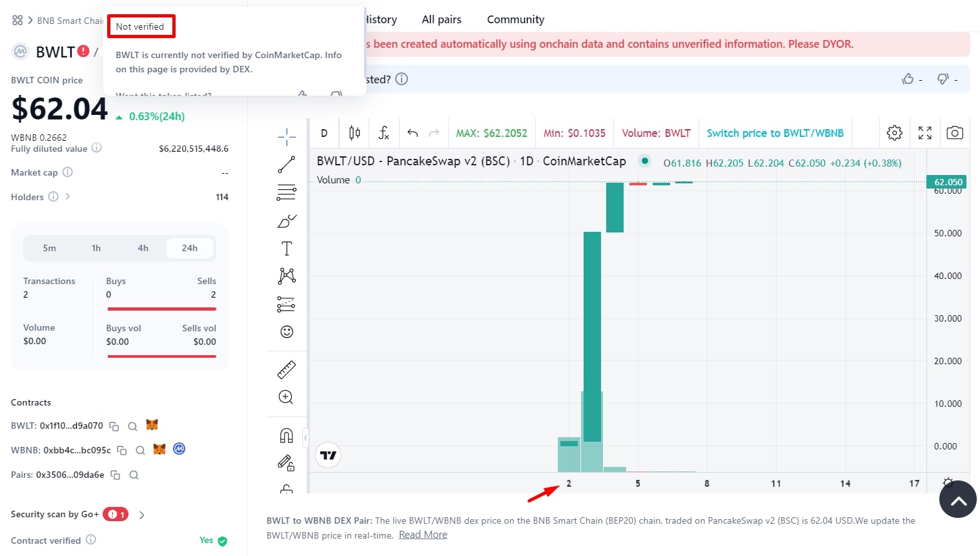Screen dimensions: 980x556
Task: Copy the Pairs contract address
Action: [116, 475]
